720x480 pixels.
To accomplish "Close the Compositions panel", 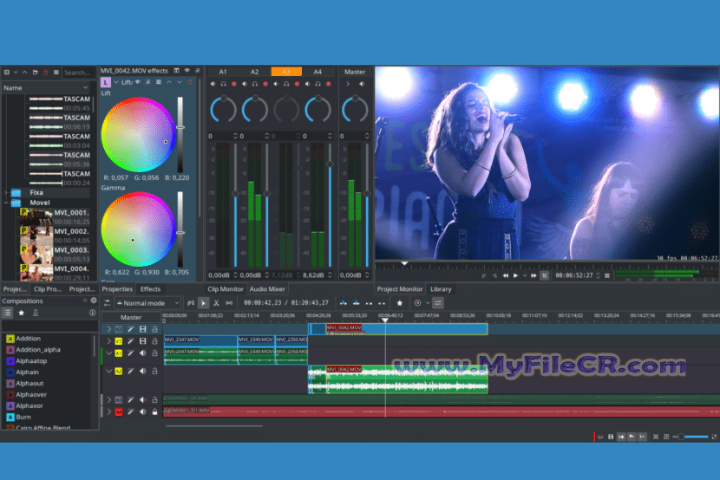I will click(94, 300).
